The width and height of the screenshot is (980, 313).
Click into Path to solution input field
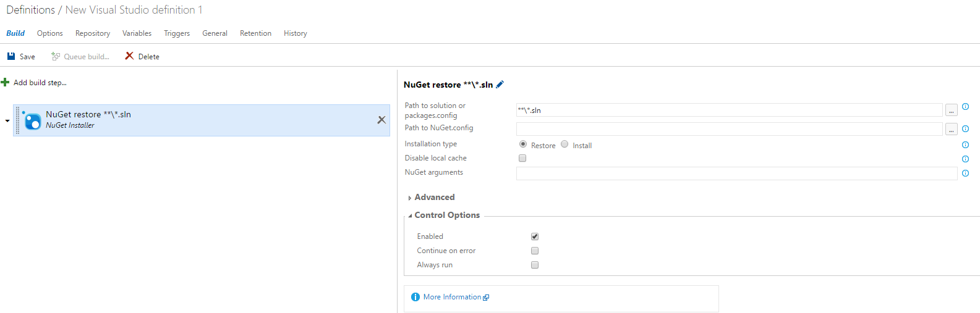pyautogui.click(x=730, y=111)
